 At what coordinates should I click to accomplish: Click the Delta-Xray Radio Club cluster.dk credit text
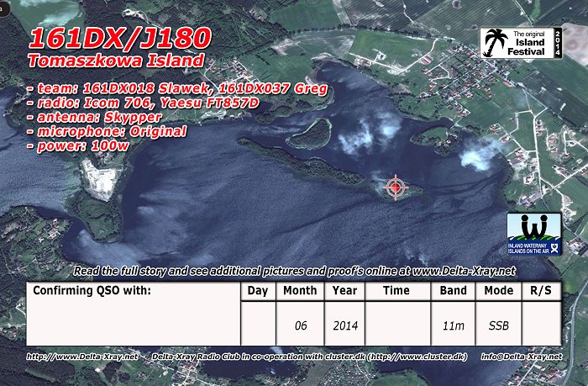[x=309, y=357]
